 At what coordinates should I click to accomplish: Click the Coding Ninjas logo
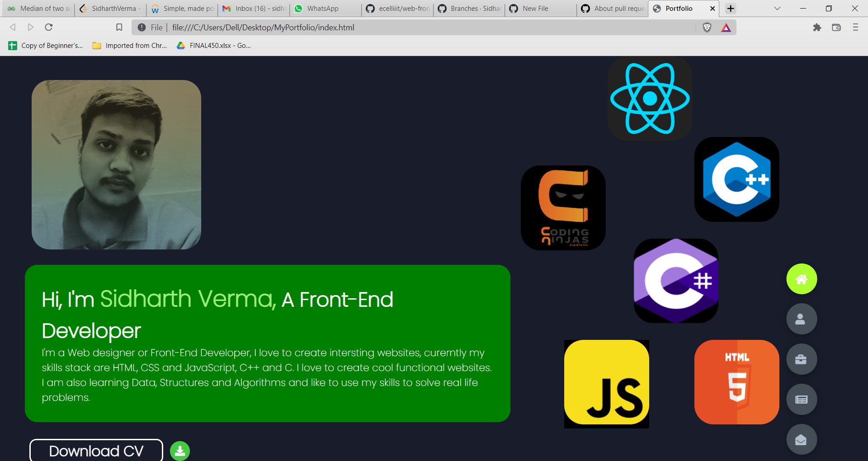point(563,207)
